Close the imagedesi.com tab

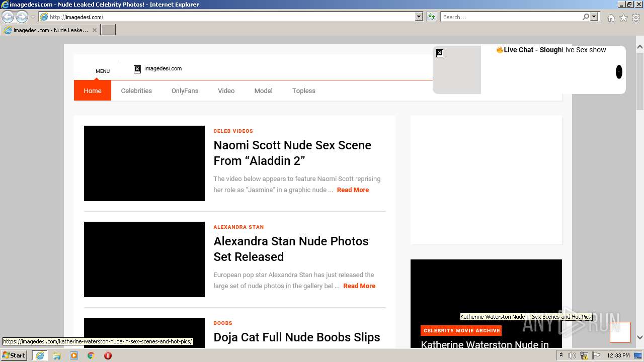click(94, 30)
